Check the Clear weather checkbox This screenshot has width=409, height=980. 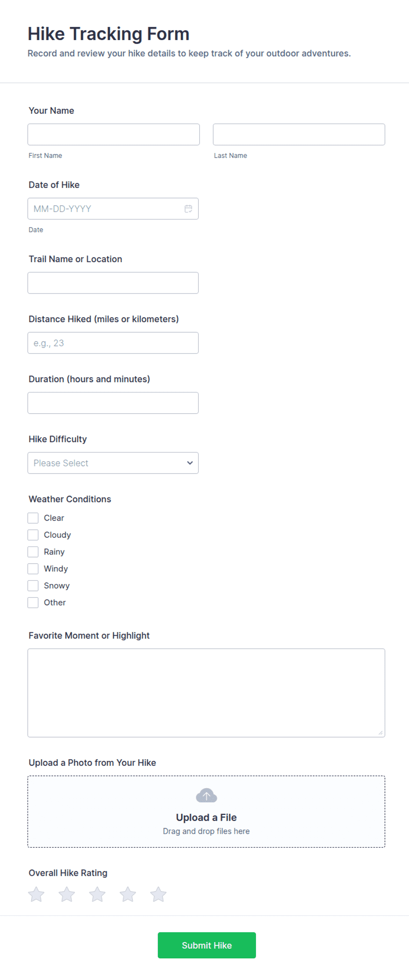pos(33,518)
